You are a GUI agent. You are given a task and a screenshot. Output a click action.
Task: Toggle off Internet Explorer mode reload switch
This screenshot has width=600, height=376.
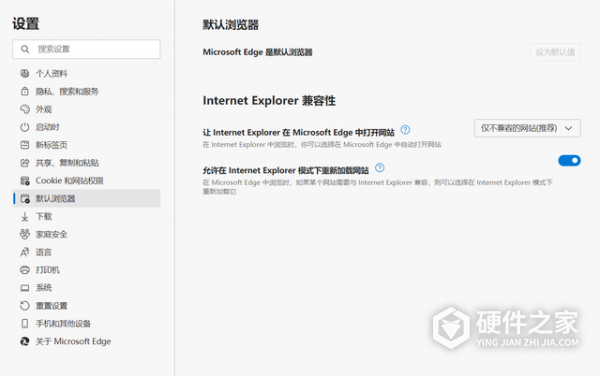coord(569,161)
